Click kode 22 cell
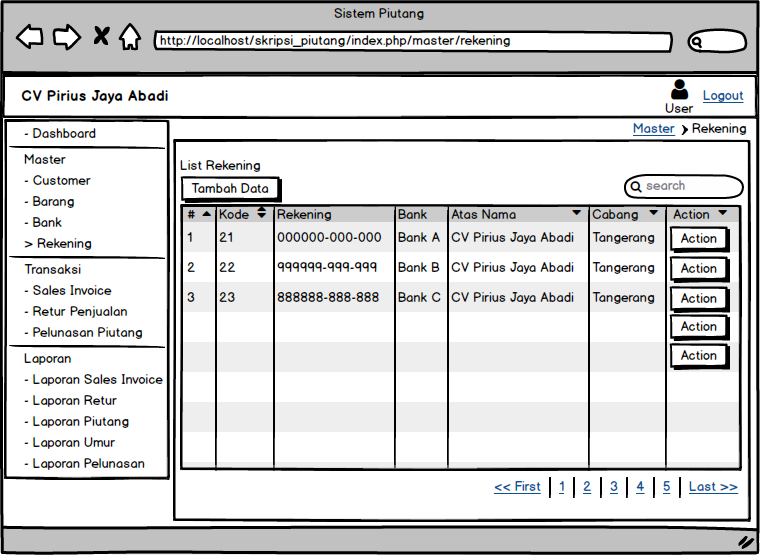The width and height of the screenshot is (760, 555). pos(227,267)
